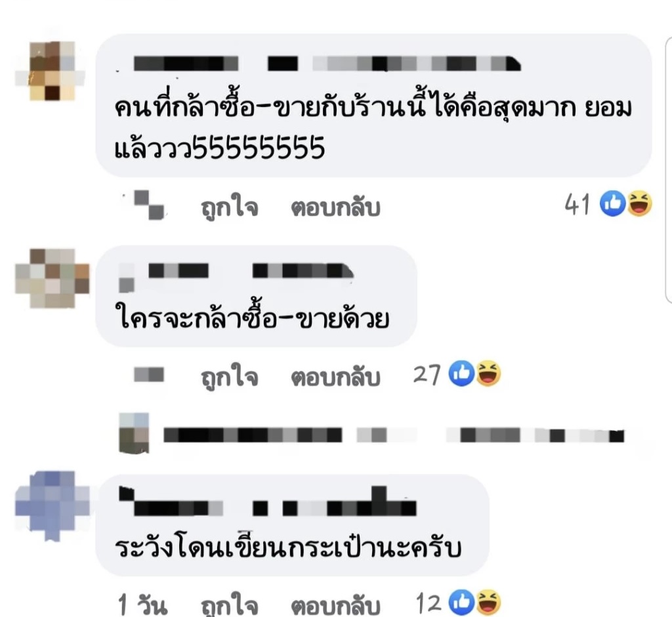Like the comment ระวังโดนเขียนกระเป๋านะครับ via ถูกใจ
This screenshot has width=672, height=617.
[x=230, y=605]
